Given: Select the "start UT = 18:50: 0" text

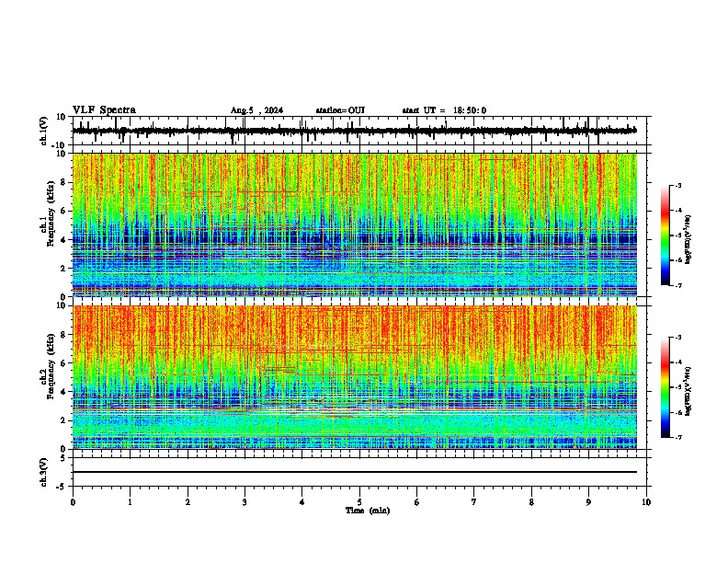Looking at the screenshot, I should (x=444, y=110).
